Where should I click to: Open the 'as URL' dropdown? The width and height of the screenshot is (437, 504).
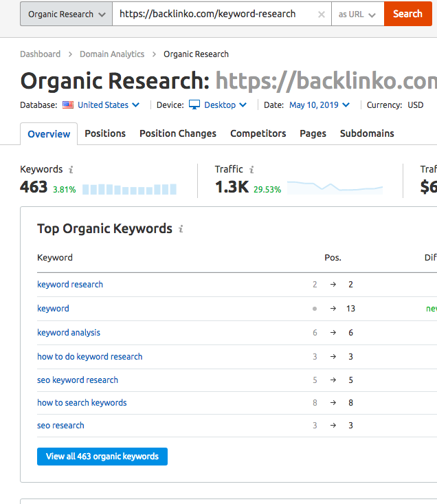click(x=357, y=14)
